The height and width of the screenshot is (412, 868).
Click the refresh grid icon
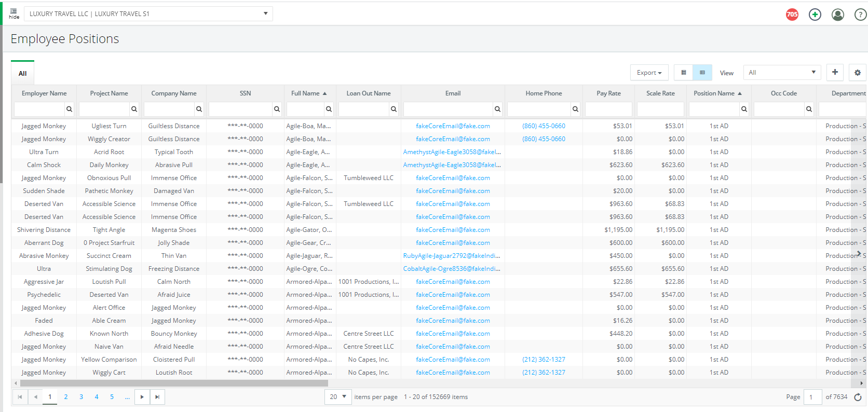[858, 397]
